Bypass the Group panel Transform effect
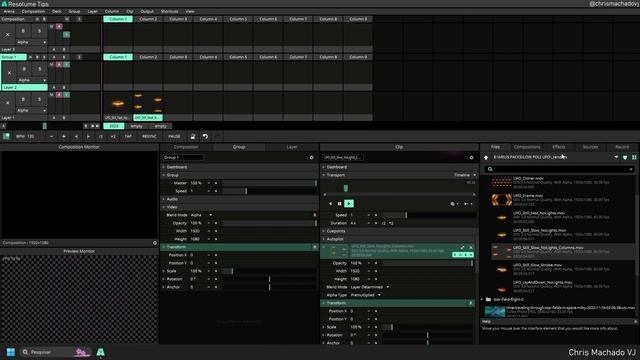The width and height of the screenshot is (640, 360). 315,247
